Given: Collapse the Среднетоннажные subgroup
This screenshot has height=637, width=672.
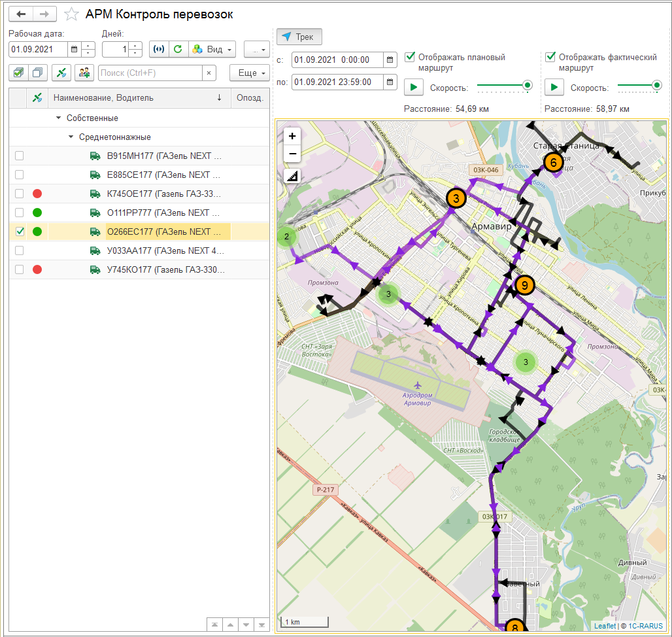Looking at the screenshot, I should [x=71, y=137].
